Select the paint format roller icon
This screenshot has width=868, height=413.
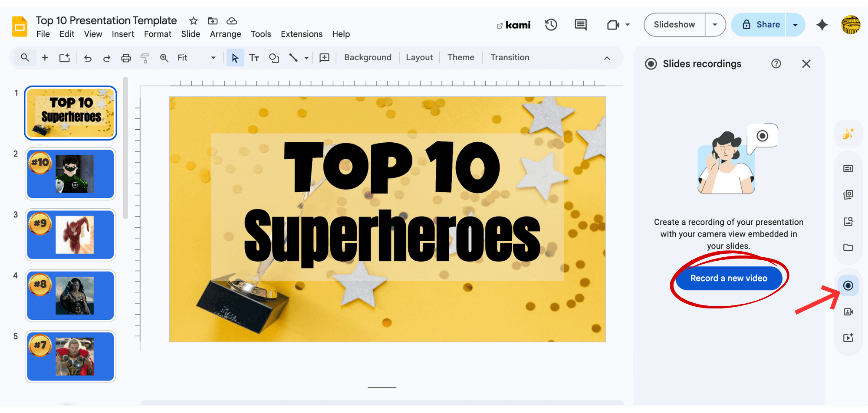point(145,58)
